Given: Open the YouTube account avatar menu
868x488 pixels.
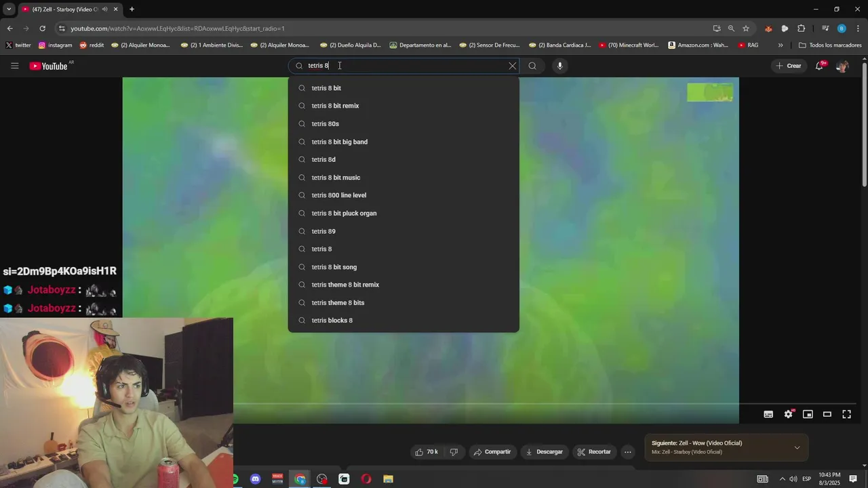Looking at the screenshot, I should (842, 66).
